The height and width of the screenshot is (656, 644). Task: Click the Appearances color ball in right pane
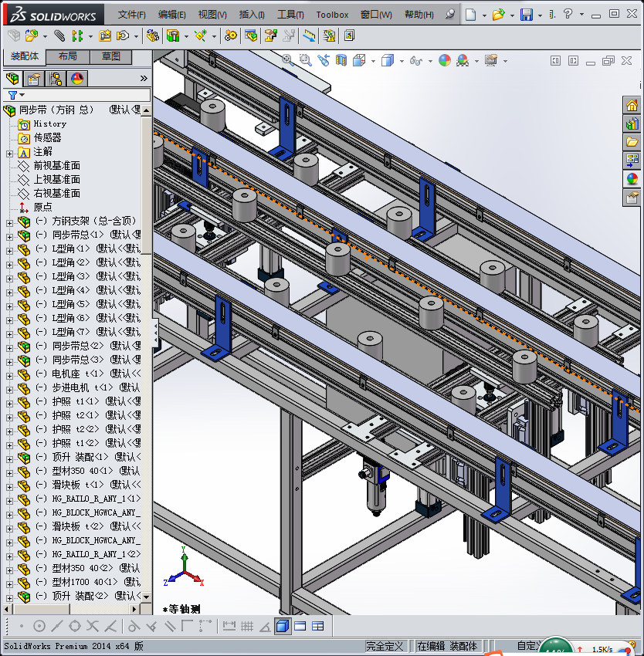pyautogui.click(x=632, y=179)
